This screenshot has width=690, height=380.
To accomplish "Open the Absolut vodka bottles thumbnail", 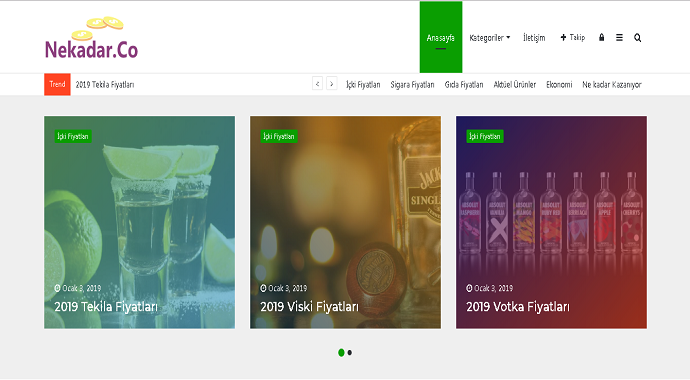I will 551,222.
